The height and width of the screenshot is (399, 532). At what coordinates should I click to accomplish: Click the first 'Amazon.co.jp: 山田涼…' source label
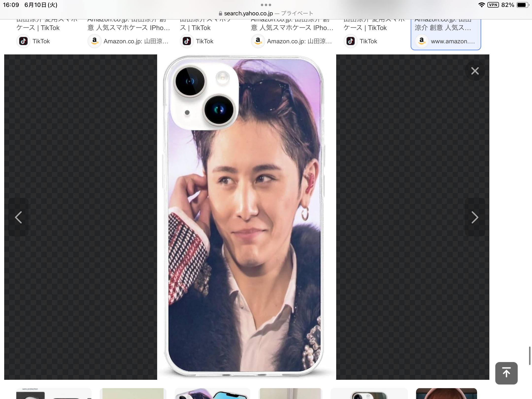tap(136, 41)
